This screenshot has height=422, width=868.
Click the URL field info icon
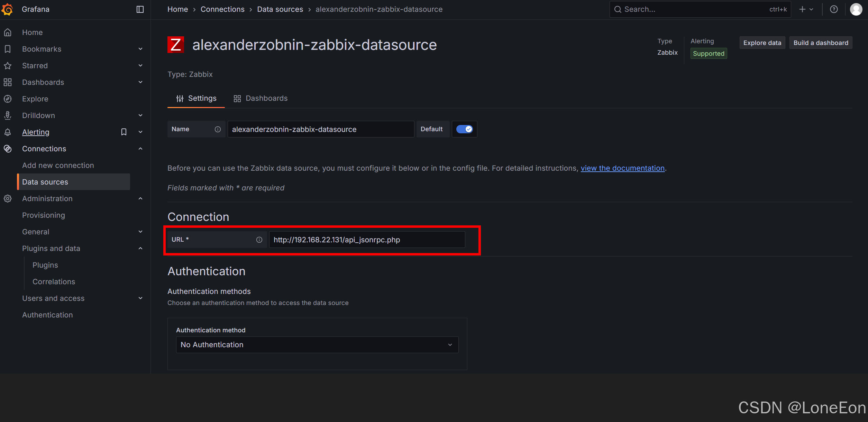(259, 240)
